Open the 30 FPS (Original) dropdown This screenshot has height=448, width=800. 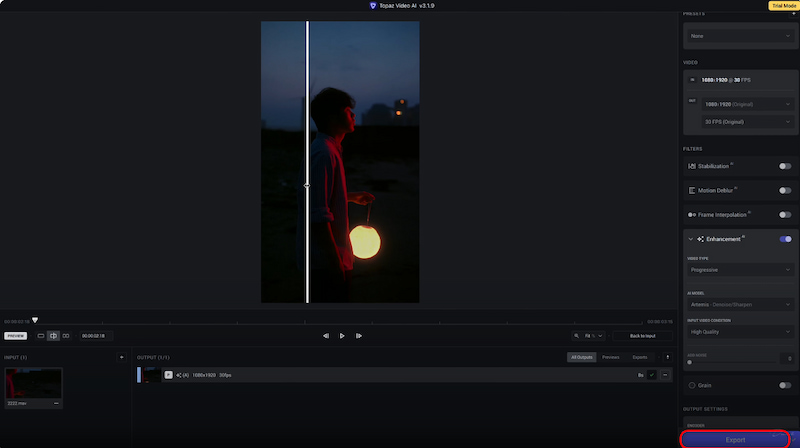[747, 122]
